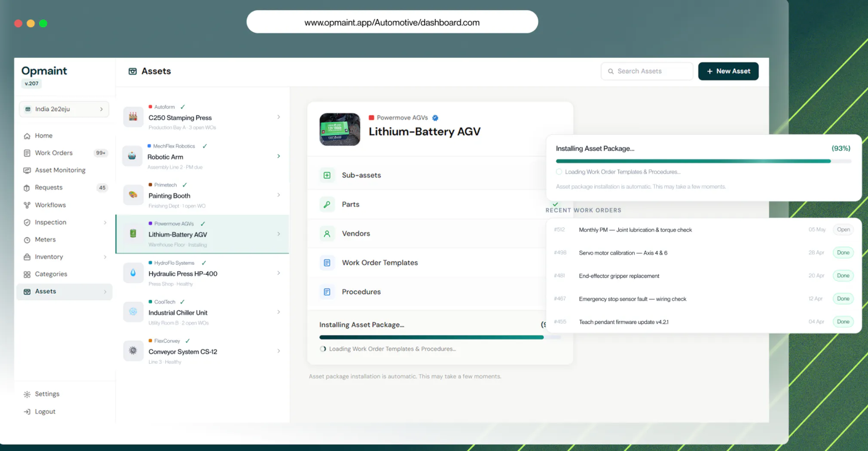Open Work Orders menu item

point(64,153)
